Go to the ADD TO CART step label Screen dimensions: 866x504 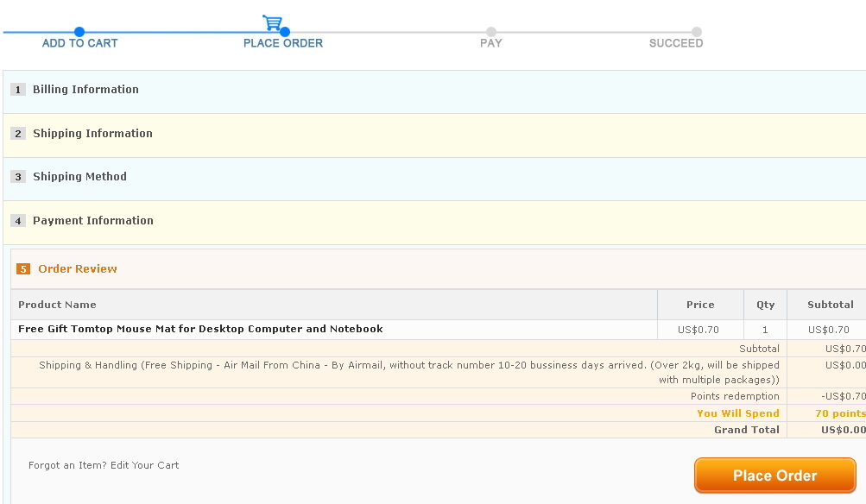tap(79, 43)
